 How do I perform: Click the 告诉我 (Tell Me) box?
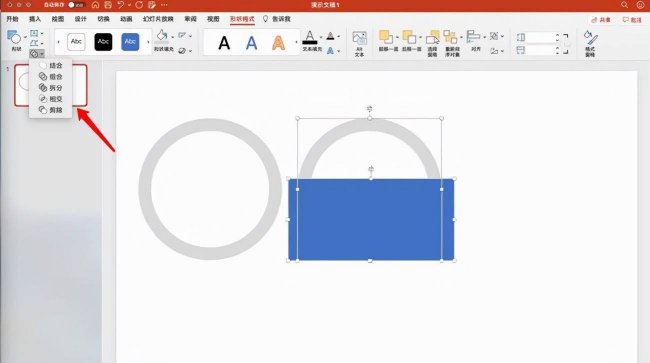tap(276, 19)
